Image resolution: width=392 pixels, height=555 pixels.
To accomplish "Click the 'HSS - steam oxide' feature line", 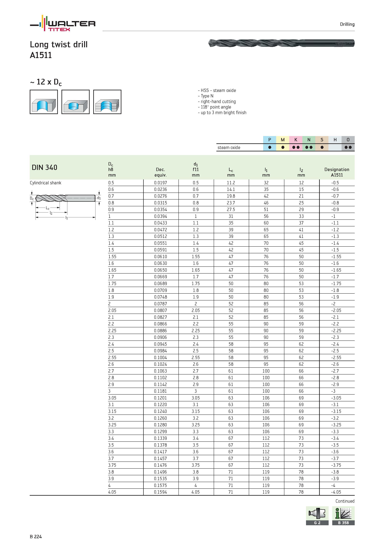I will pyautogui.click(x=217, y=90).
